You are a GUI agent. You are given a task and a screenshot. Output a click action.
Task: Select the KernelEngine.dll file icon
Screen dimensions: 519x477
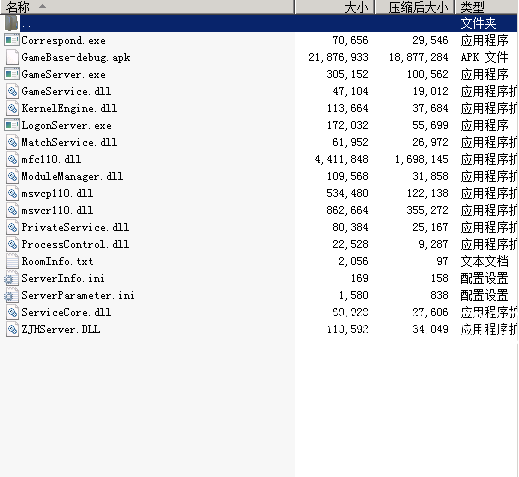point(12,108)
